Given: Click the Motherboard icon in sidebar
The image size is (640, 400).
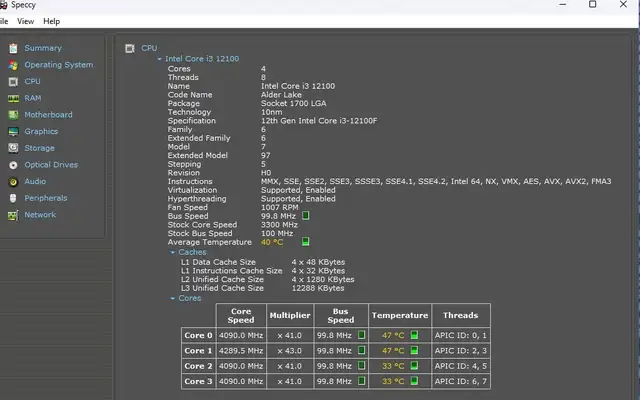Looking at the screenshot, I should tap(13, 115).
